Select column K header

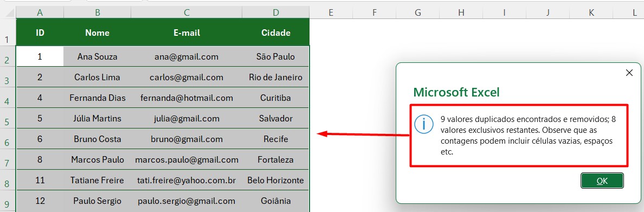[x=591, y=12]
